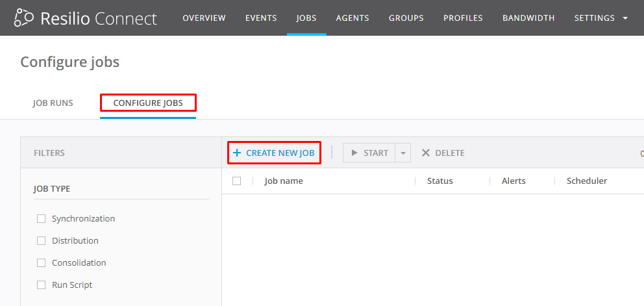644x306 pixels.
Task: Navigate to the Agents page
Action: click(353, 18)
